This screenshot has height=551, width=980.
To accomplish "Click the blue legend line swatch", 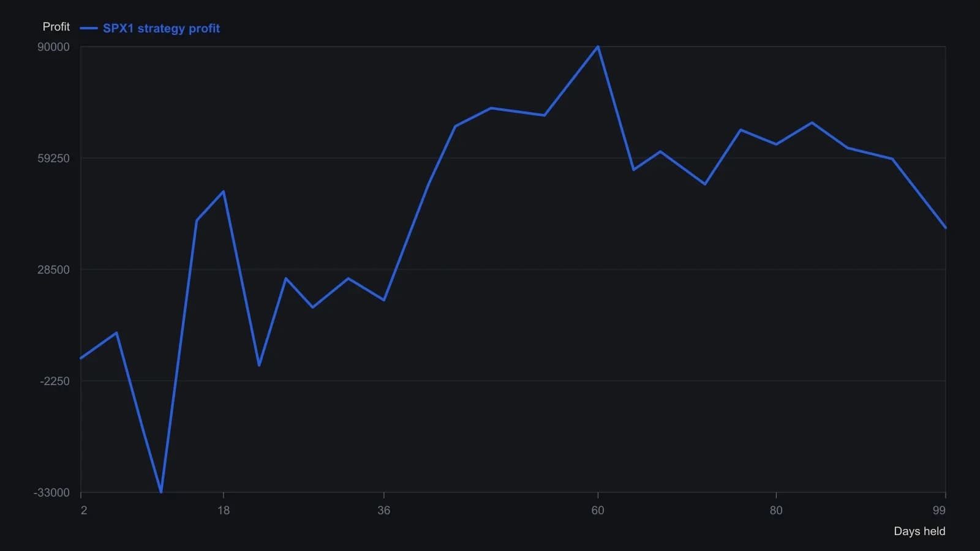I will pos(89,28).
